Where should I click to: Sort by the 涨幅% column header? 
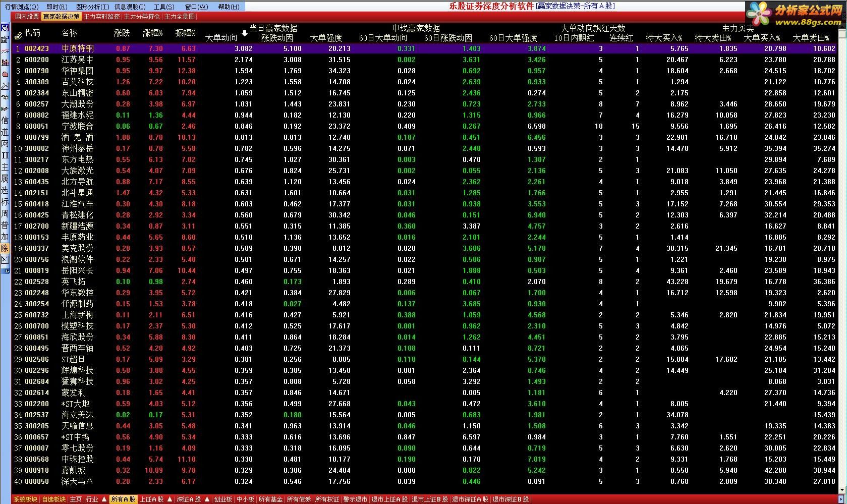[153, 33]
